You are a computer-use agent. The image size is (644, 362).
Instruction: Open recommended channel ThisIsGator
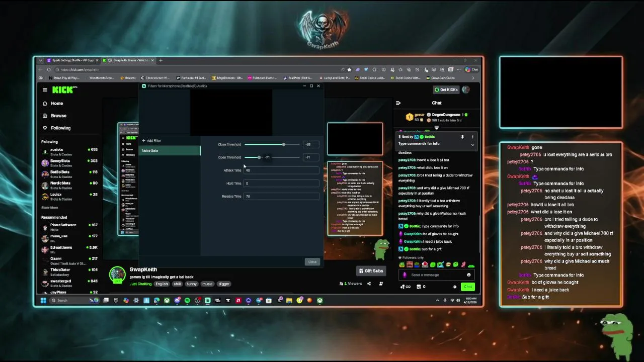pos(69,271)
